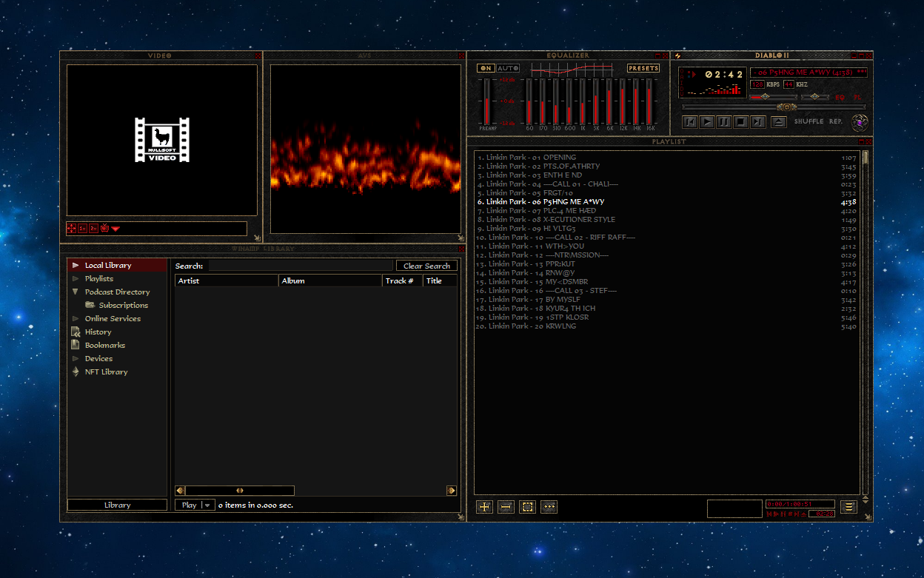924x578 pixels.
Task: Click the Library button at bottom left
Action: pos(117,505)
